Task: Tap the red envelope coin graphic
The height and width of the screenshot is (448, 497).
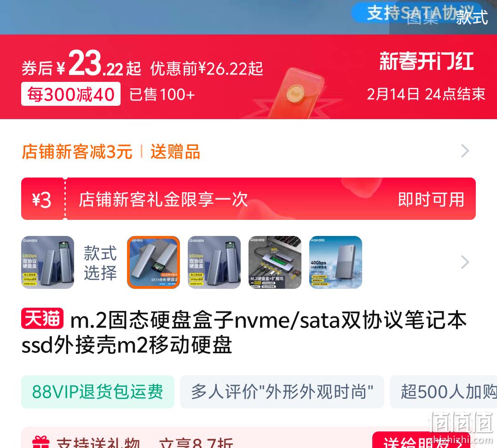Action: [296, 93]
